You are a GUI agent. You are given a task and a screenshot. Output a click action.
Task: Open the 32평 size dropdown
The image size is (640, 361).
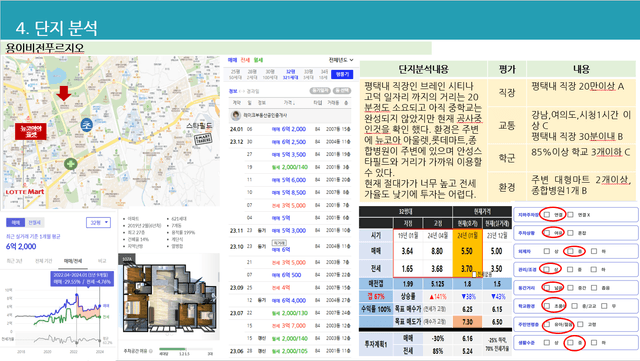point(98,223)
